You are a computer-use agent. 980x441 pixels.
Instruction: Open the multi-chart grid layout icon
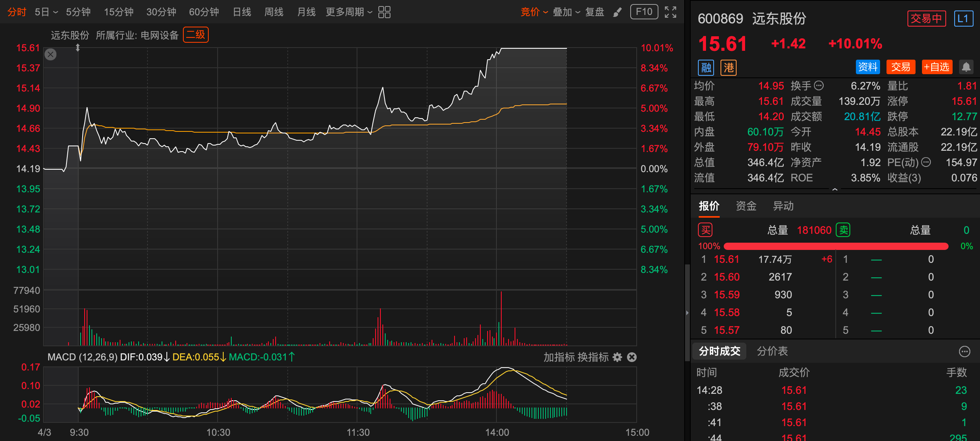tap(384, 12)
